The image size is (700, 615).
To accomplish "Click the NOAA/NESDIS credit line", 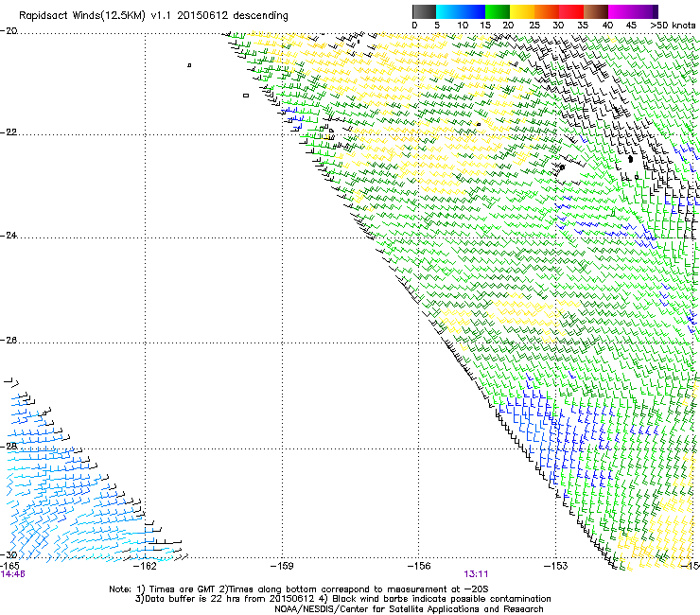I will [x=409, y=609].
